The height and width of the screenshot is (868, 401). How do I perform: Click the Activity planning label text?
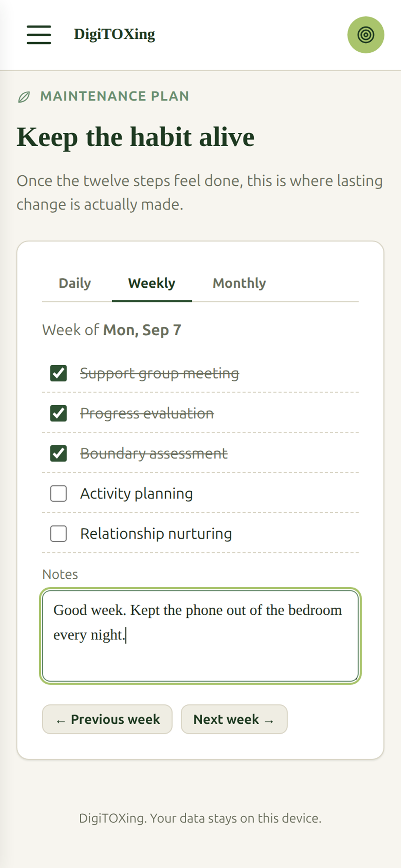click(x=137, y=494)
